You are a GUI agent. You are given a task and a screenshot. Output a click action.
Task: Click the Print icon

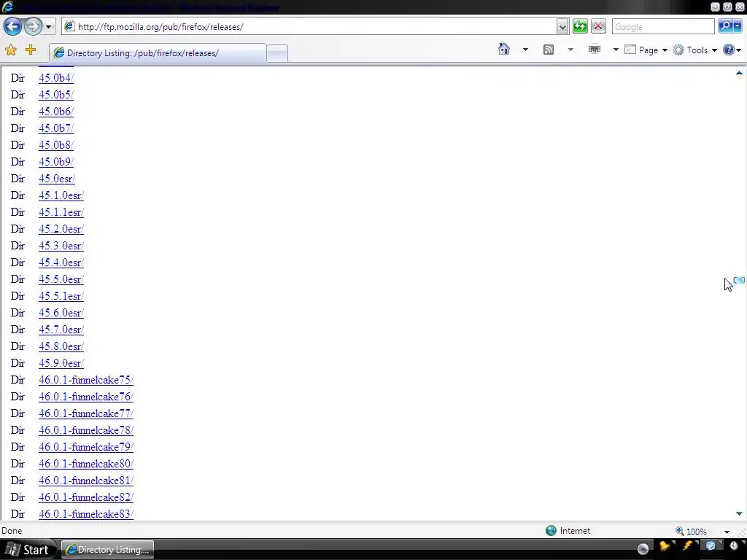(x=594, y=49)
